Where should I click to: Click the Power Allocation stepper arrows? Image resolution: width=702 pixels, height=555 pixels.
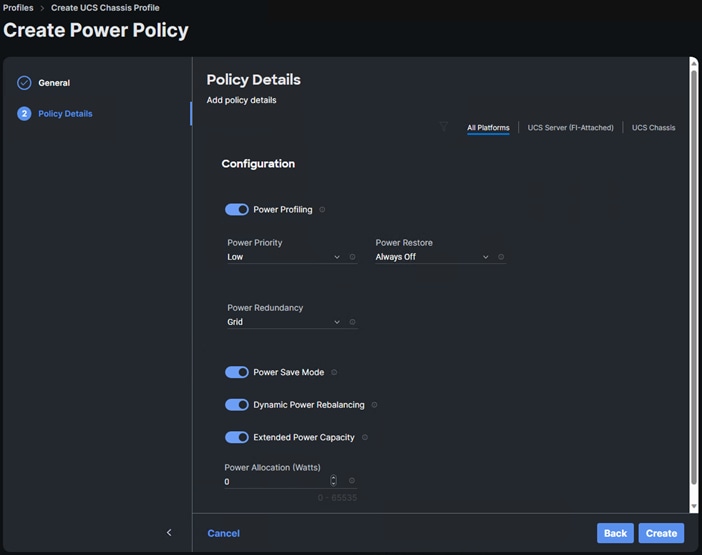(333, 481)
